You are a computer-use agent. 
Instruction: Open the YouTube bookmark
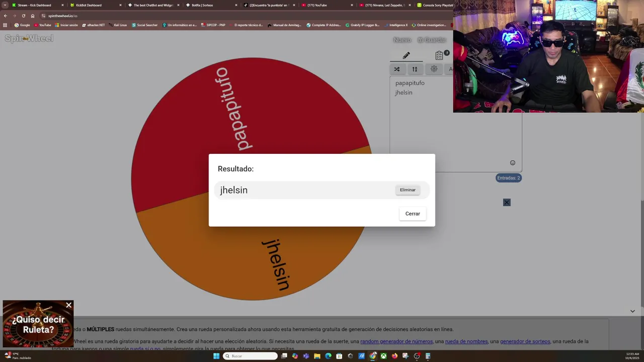pyautogui.click(x=43, y=25)
